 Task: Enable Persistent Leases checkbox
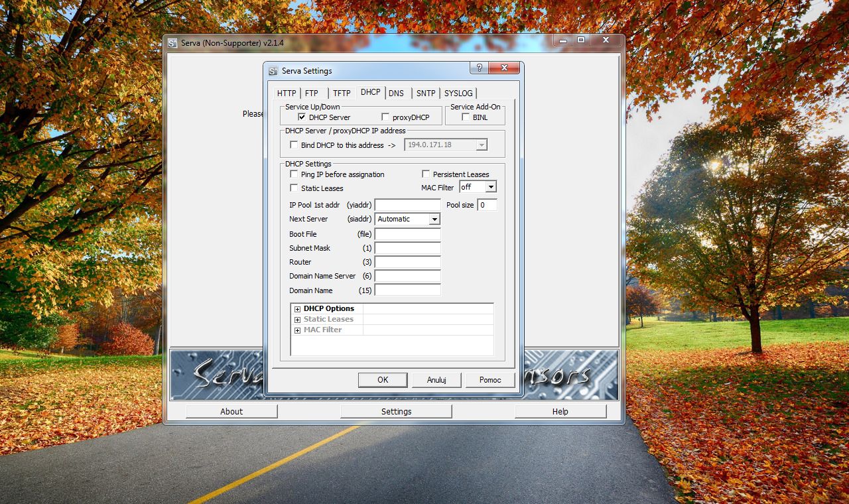[x=426, y=174]
